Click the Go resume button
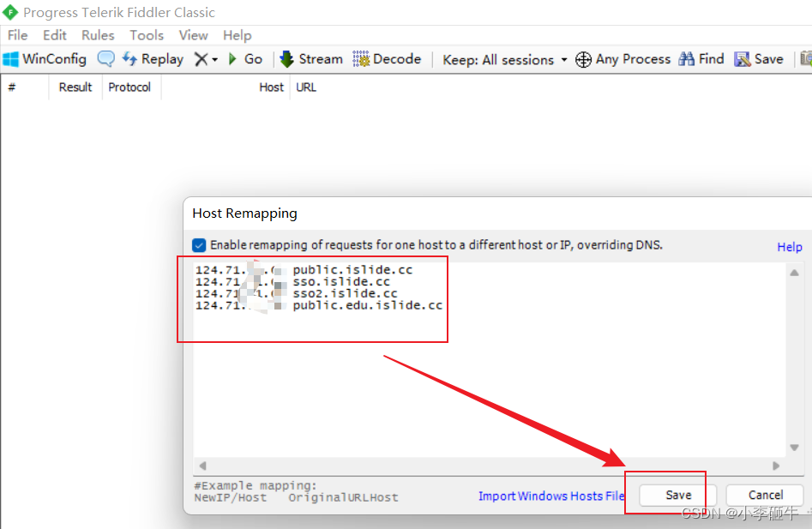Screen dimensions: 812x529 pyautogui.click(x=245, y=59)
